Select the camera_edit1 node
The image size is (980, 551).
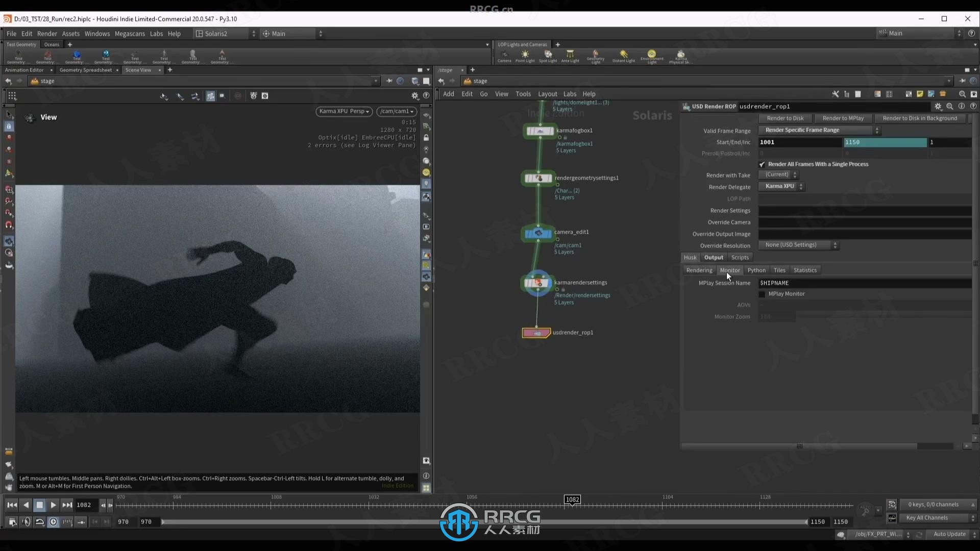click(x=537, y=233)
